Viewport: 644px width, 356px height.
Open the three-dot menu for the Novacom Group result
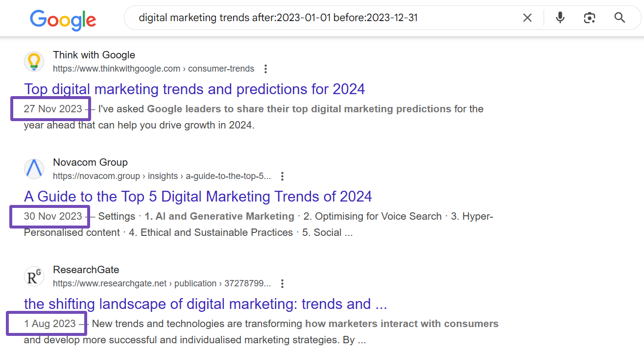click(x=282, y=176)
